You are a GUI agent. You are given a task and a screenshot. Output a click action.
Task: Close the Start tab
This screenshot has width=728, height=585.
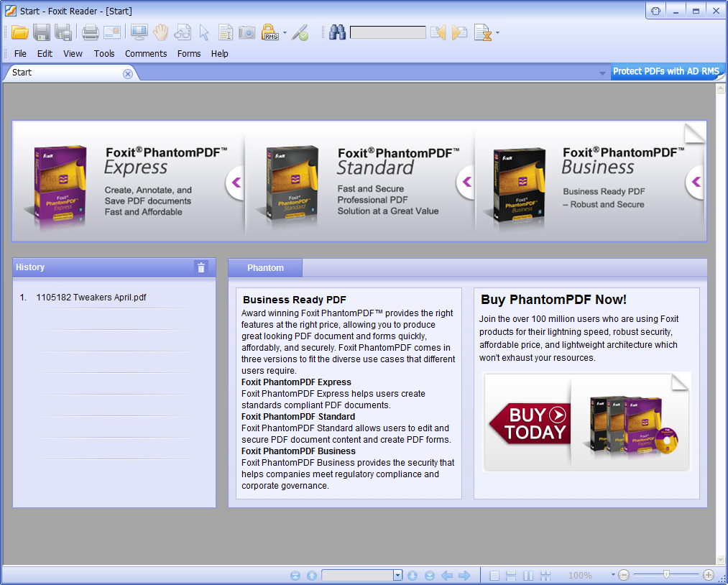pos(128,74)
